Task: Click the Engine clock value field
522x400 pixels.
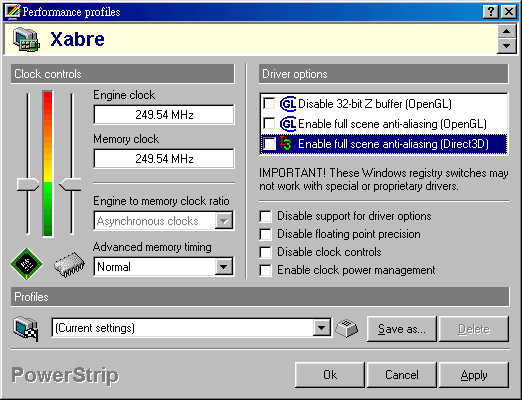Action: click(x=164, y=115)
